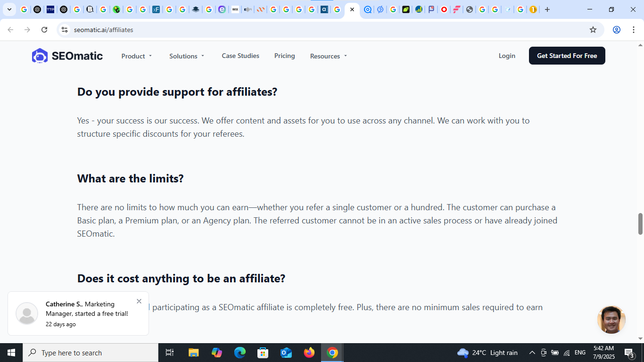The image size is (644, 362).
Task: Open the Pricing page
Action: click(285, 56)
